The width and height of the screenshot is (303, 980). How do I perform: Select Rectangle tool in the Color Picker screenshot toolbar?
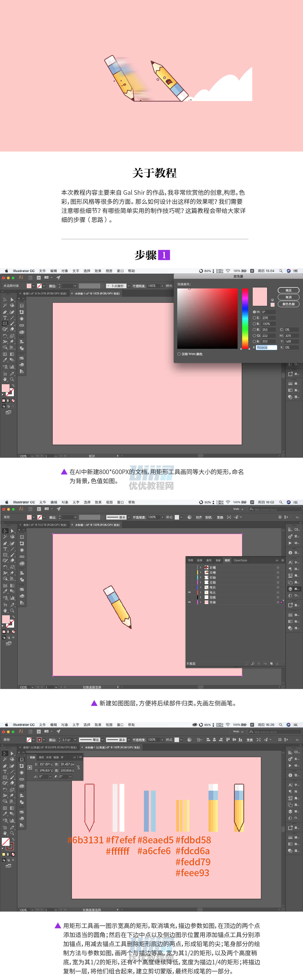(5, 324)
